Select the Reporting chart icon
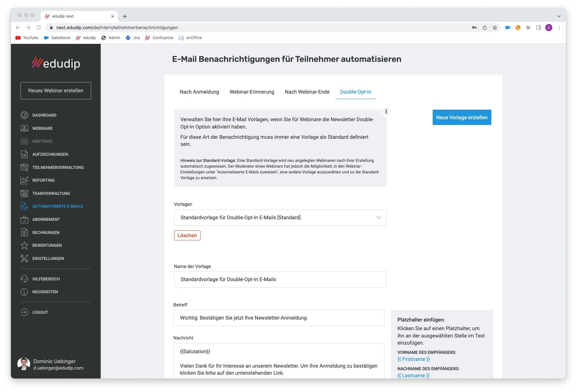577x392 pixels. [x=24, y=180]
